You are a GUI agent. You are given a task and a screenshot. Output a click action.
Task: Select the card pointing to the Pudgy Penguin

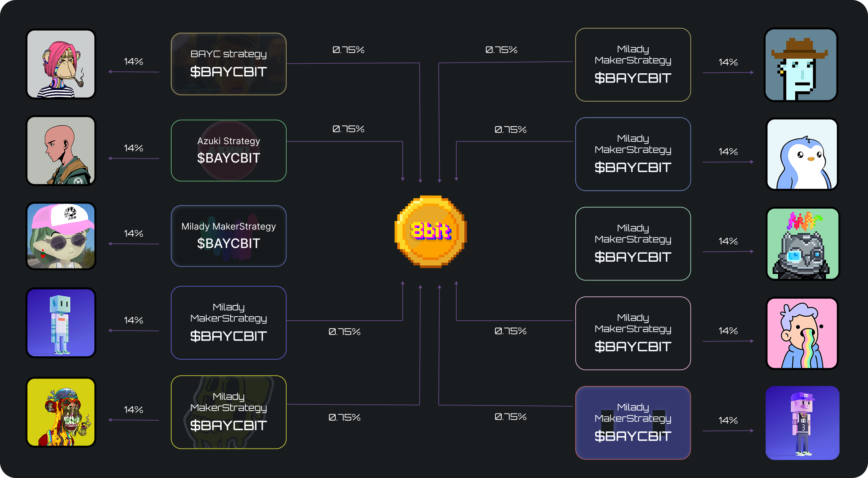click(633, 154)
